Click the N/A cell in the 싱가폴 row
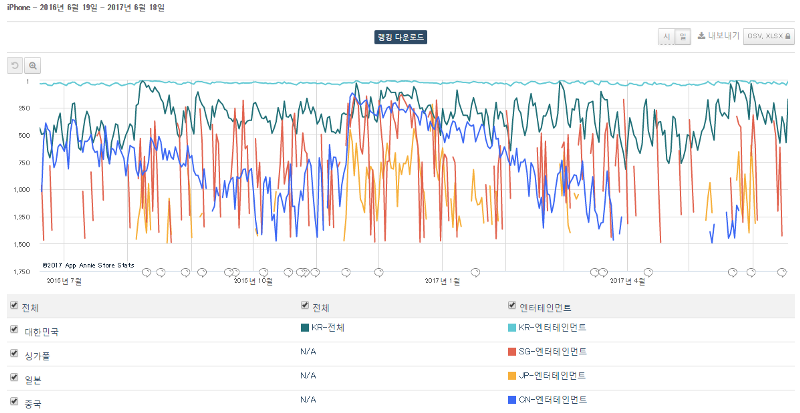 pyautogui.click(x=308, y=352)
